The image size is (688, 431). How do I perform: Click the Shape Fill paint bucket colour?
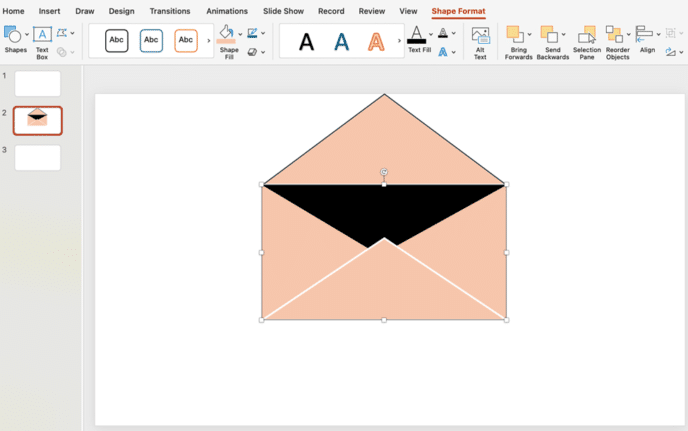click(227, 34)
